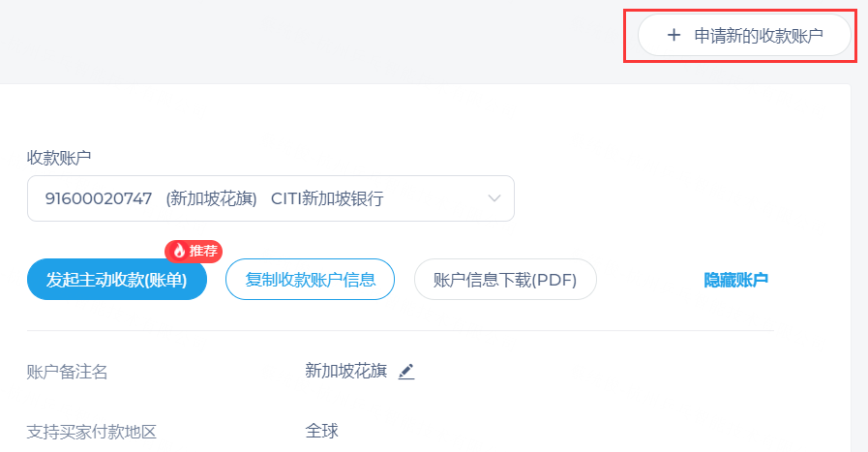Click the 账户备注名 label
Screen dimensions: 868x452
[67, 372]
